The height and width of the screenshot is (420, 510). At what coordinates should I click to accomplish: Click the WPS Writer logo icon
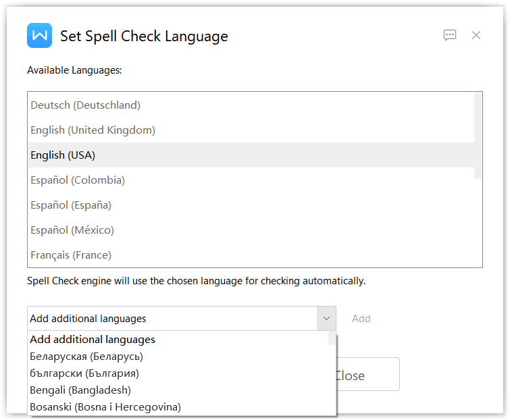[x=39, y=36]
